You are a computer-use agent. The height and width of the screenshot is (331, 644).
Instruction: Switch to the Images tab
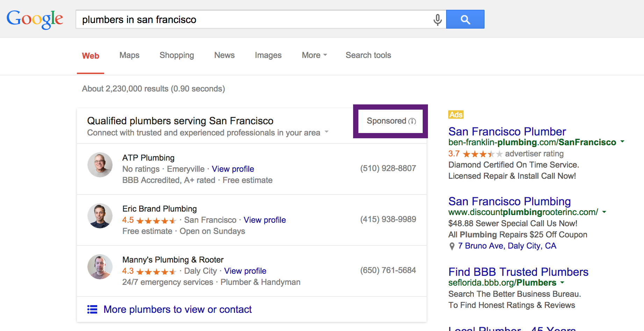(x=268, y=55)
